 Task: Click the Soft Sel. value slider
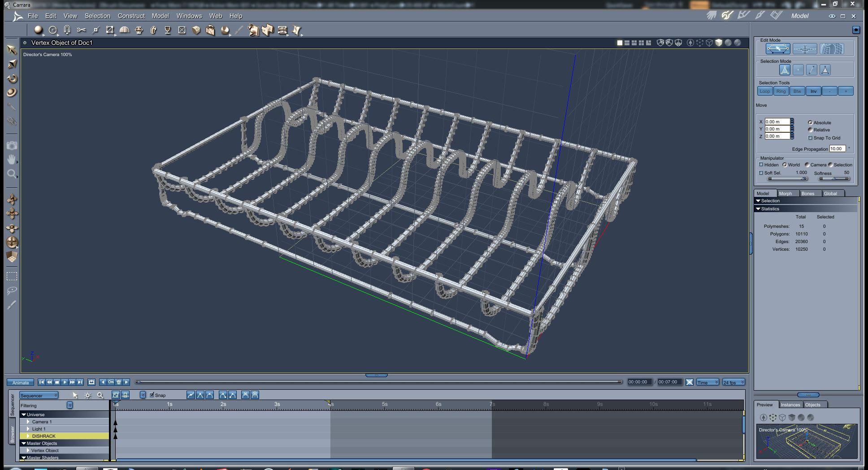(x=787, y=178)
